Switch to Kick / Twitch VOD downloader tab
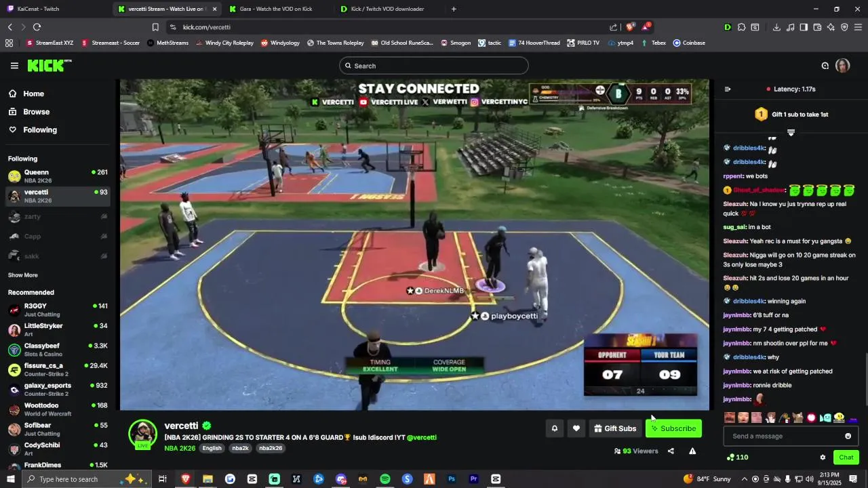 pos(388,9)
